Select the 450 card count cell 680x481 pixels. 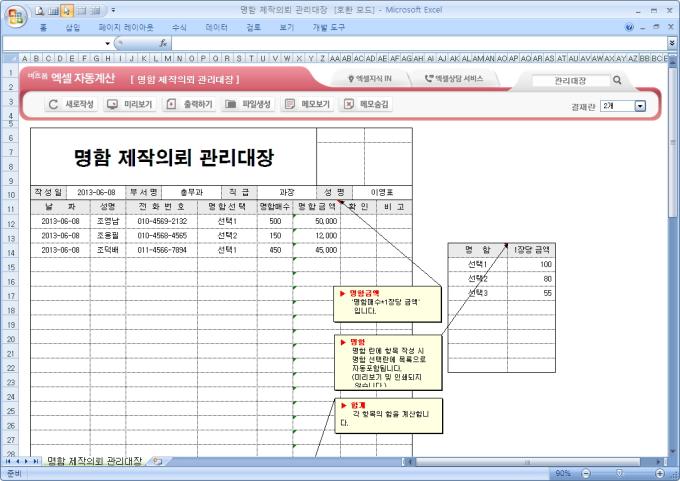click(x=275, y=250)
